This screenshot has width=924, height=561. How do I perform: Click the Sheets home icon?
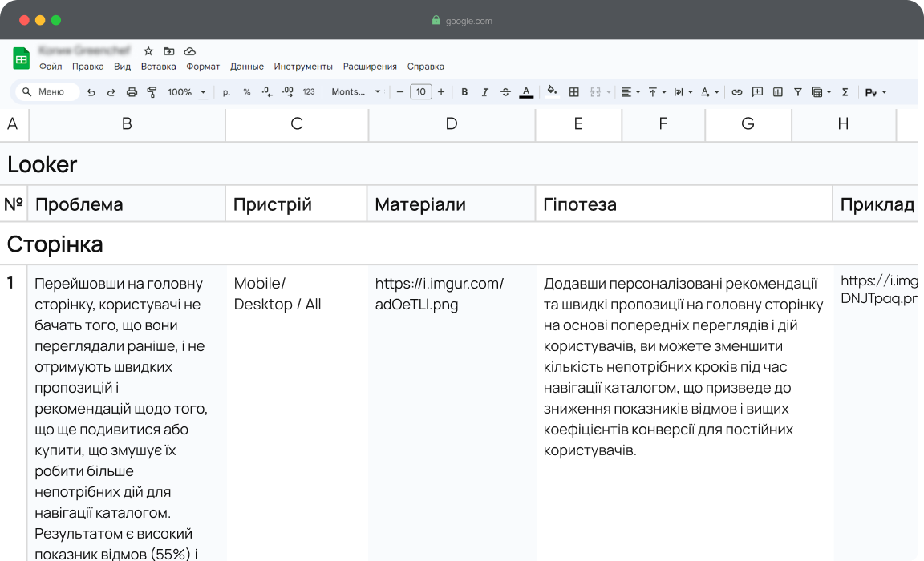[20, 59]
